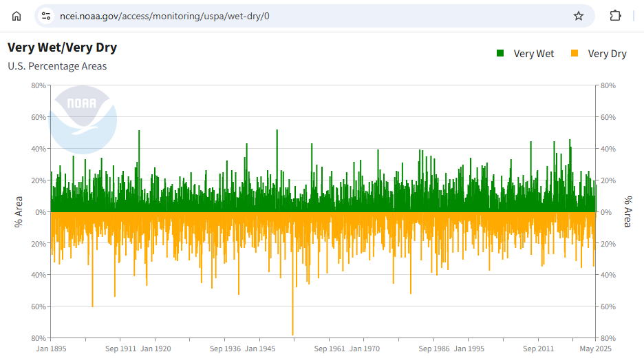Click the left % Area axis title
The height and width of the screenshot is (363, 644).
(19, 211)
